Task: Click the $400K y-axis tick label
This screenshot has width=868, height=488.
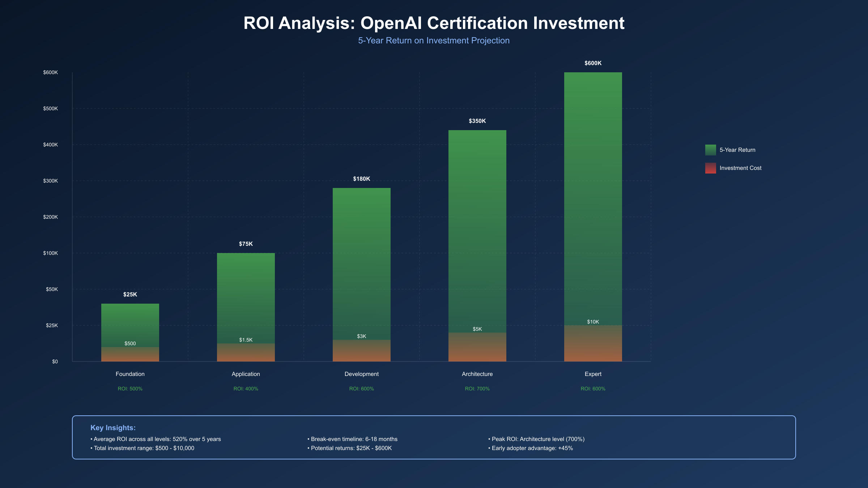Action: click(x=51, y=145)
